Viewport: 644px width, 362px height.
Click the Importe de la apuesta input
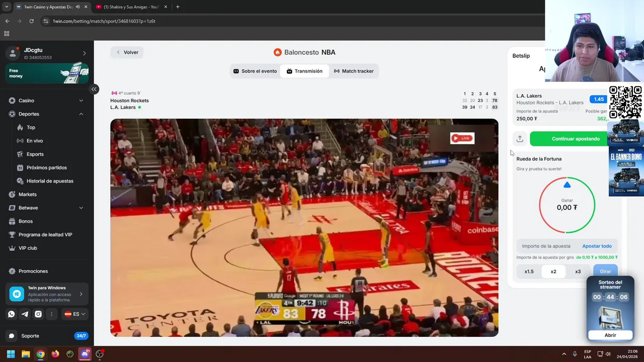click(547, 246)
